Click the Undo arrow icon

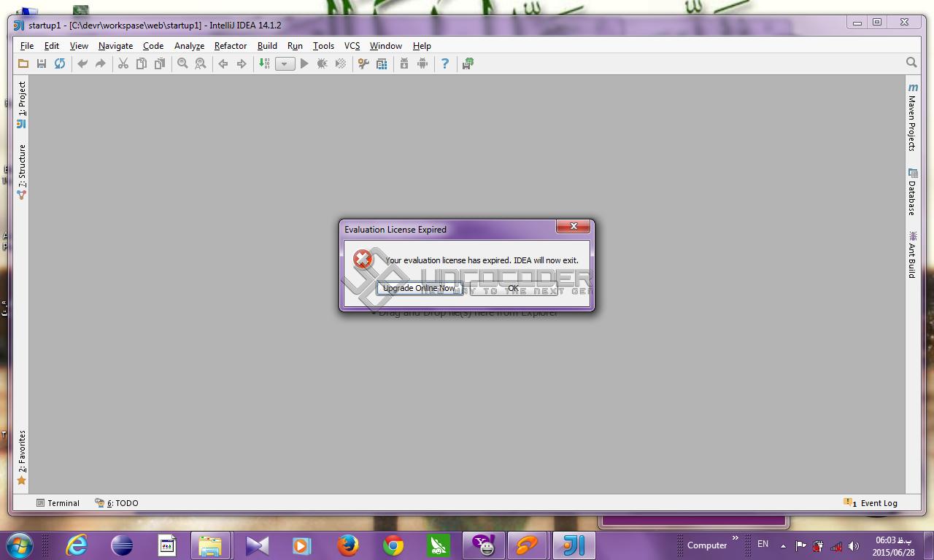(x=82, y=64)
